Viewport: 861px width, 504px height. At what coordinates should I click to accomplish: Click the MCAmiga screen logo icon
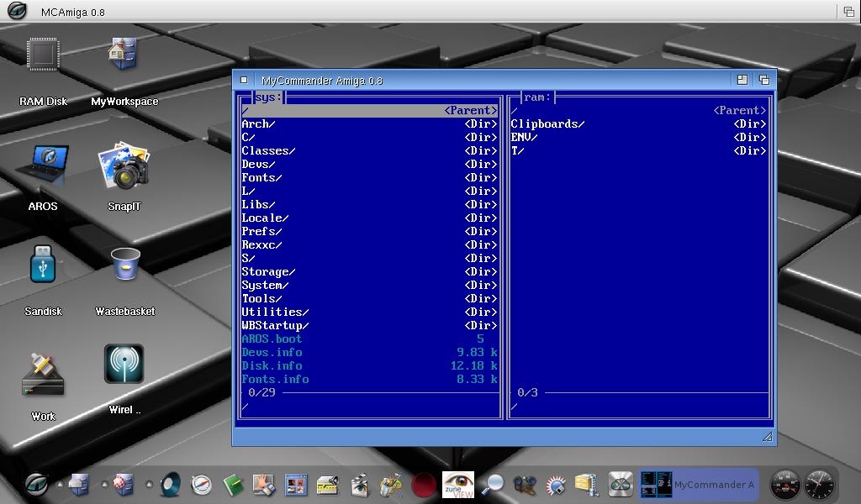pyautogui.click(x=17, y=10)
